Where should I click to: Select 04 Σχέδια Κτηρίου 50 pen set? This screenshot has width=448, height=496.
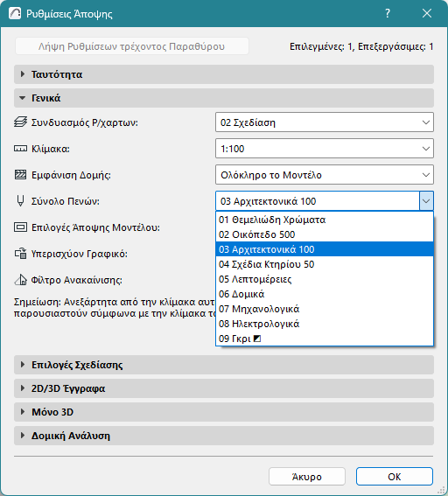325,264
